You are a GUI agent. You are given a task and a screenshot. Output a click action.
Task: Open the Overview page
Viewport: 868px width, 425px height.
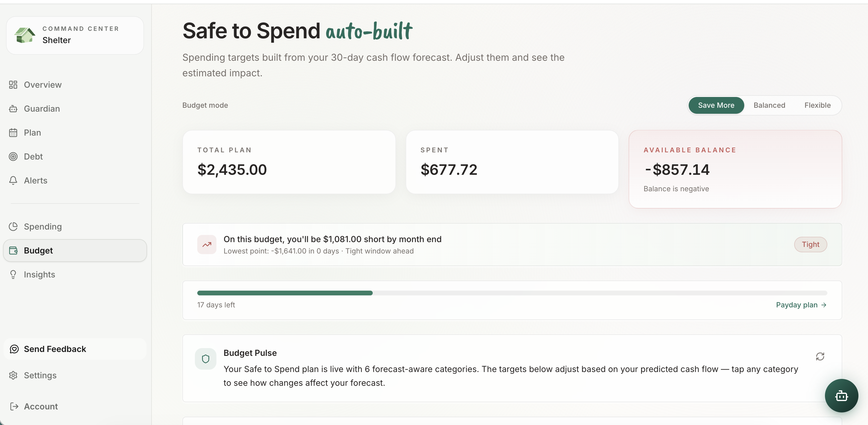click(42, 85)
